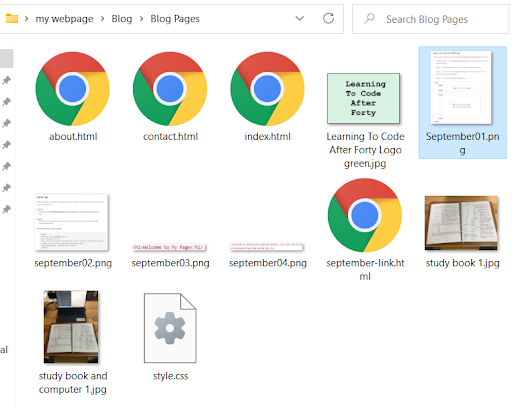Select the september03.png thumbnail

click(x=169, y=247)
